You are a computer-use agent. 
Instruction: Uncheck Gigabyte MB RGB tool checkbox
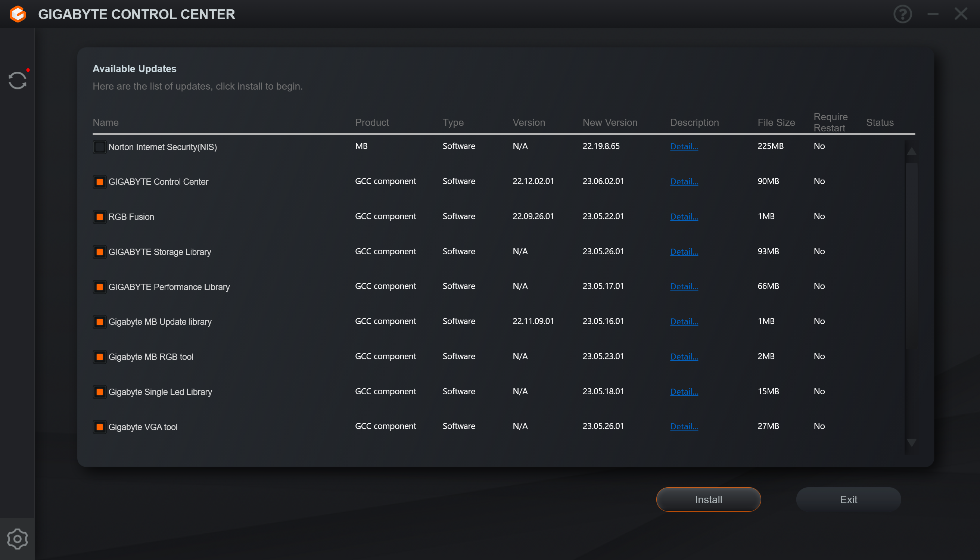pyautogui.click(x=100, y=357)
